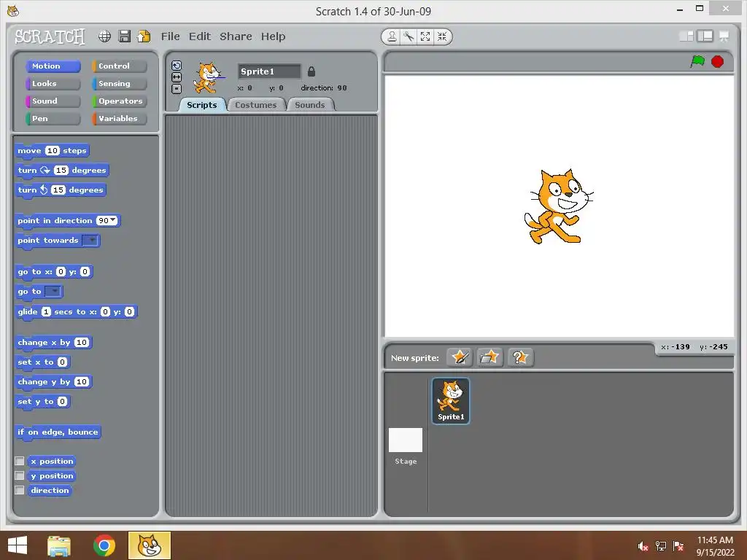Open the Action Center flag icon

678,546
